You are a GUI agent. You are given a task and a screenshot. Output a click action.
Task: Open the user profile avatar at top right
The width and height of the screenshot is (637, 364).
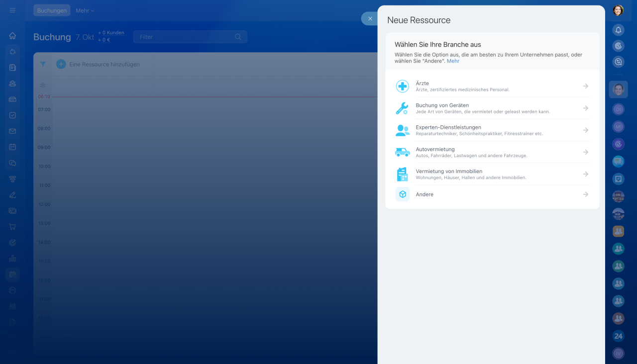[618, 10]
